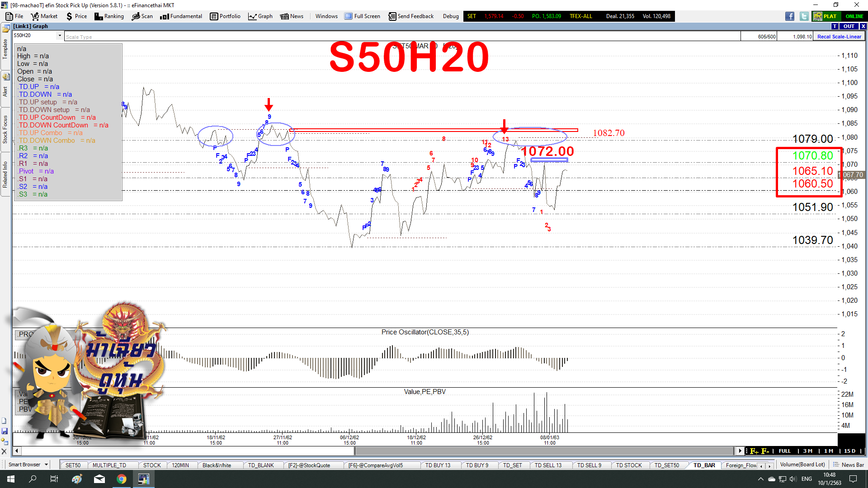The width and height of the screenshot is (868, 488).
Task: Open Chrome from the taskbar
Action: click(x=122, y=479)
